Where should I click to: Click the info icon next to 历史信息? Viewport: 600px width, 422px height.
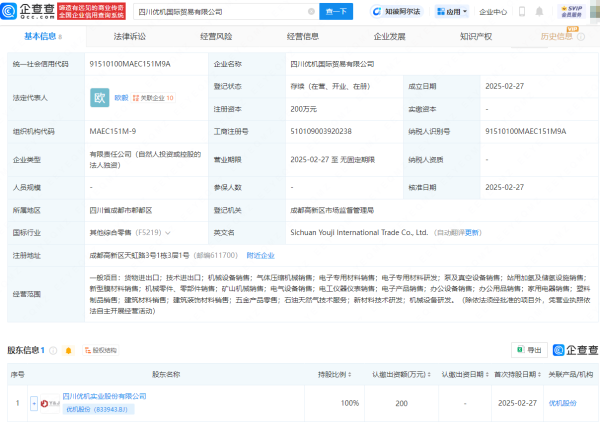pos(581,37)
